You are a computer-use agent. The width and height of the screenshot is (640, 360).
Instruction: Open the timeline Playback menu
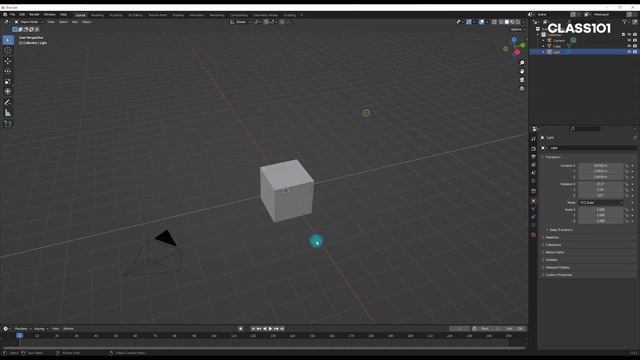click(x=22, y=329)
